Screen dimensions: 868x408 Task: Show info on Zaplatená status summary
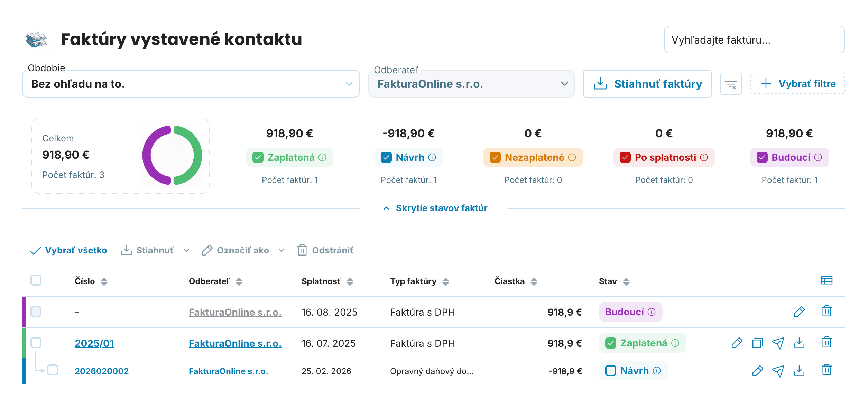point(322,158)
